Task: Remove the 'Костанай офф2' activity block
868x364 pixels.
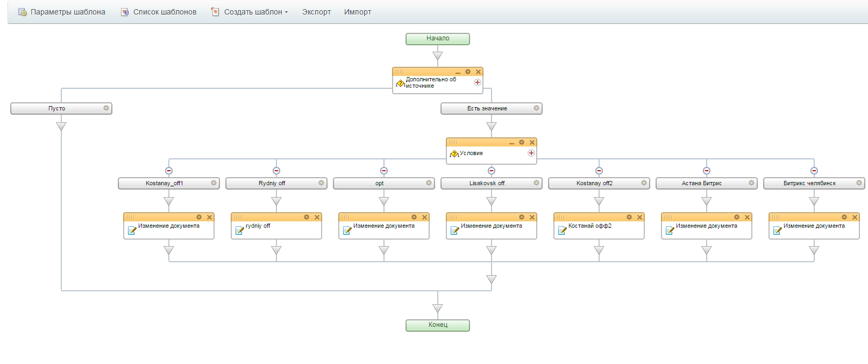Action: pyautogui.click(x=639, y=218)
